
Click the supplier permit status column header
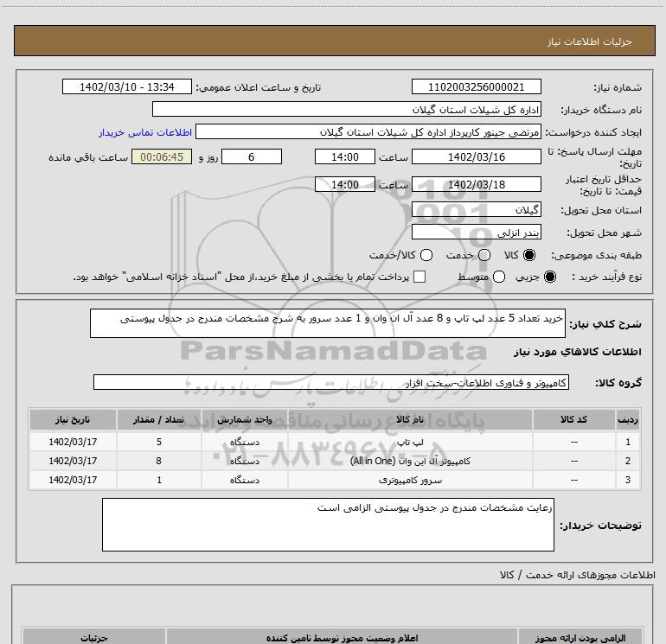pyautogui.click(x=342, y=638)
